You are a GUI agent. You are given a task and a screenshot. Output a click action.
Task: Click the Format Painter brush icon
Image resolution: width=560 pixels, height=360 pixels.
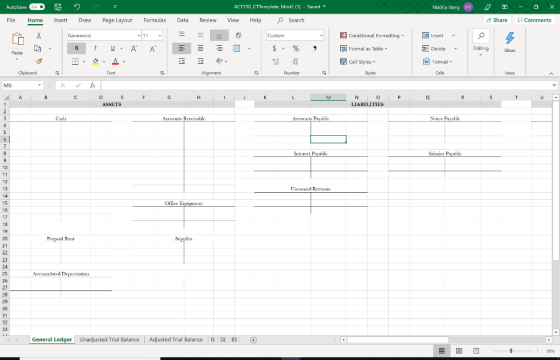click(x=39, y=61)
